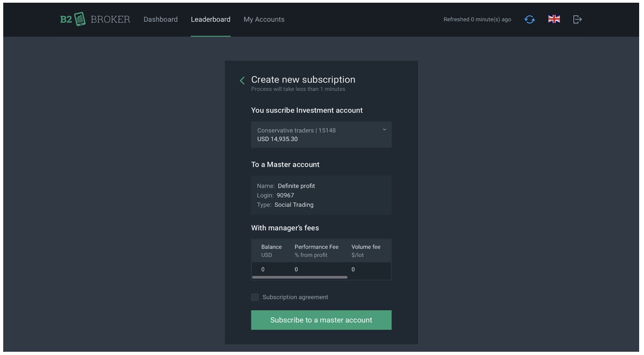Go back using the green arrow
This screenshot has height=355, width=644.
click(x=242, y=81)
